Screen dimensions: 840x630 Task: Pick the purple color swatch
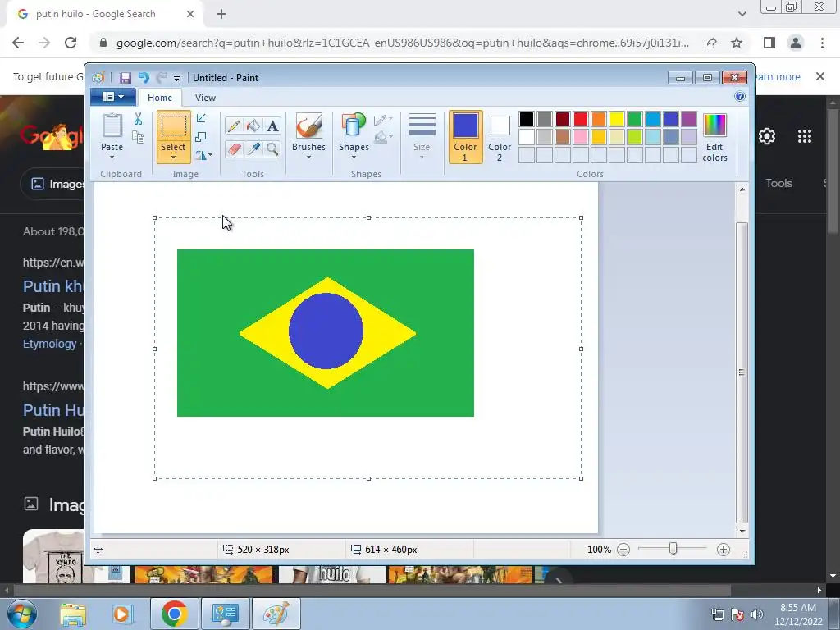pyautogui.click(x=689, y=119)
